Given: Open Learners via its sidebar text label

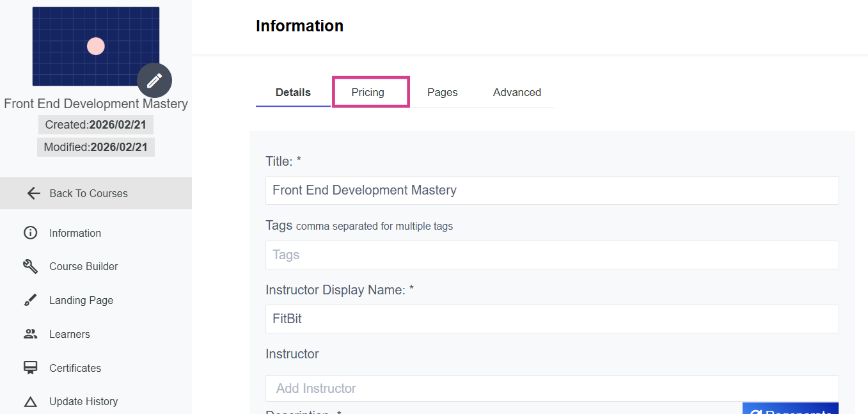Looking at the screenshot, I should (70, 334).
